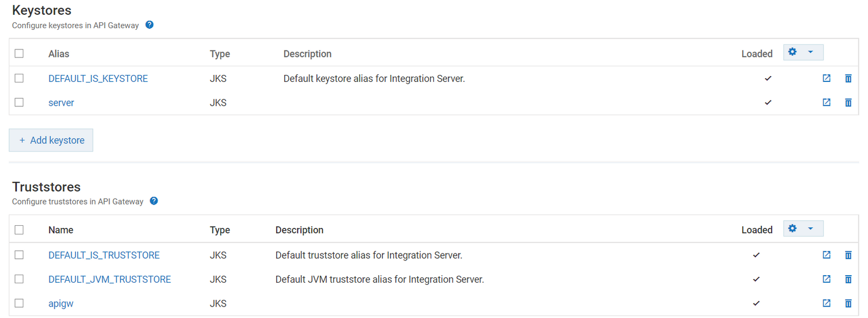Open the DEFAULT_IS_KEYSTORE alias link
This screenshot has width=868, height=318.
pyautogui.click(x=98, y=79)
